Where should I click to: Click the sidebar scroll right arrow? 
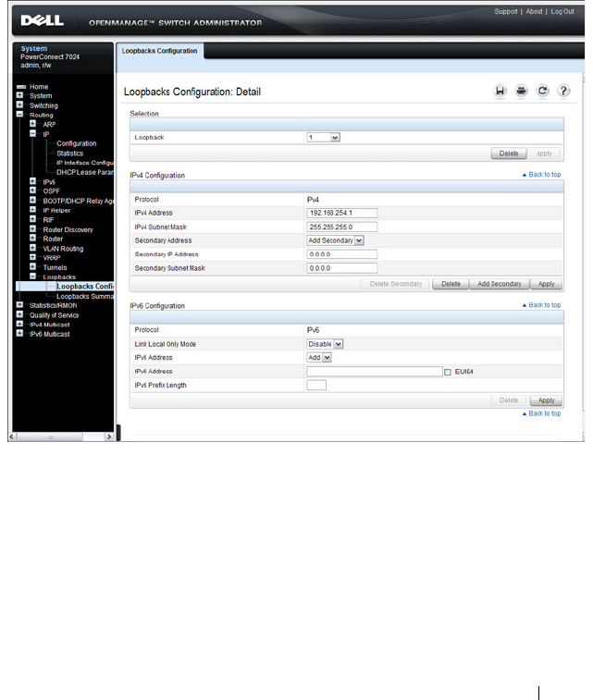pos(108,436)
